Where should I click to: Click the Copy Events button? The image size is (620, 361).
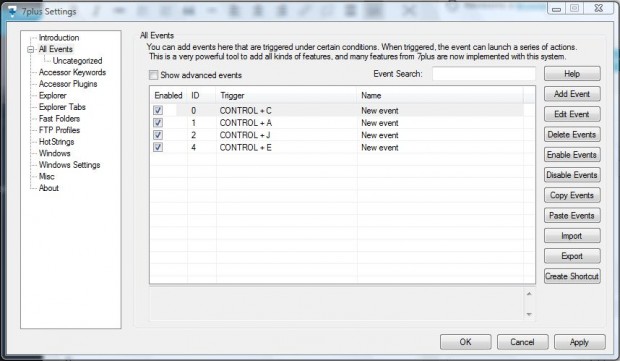[572, 195]
